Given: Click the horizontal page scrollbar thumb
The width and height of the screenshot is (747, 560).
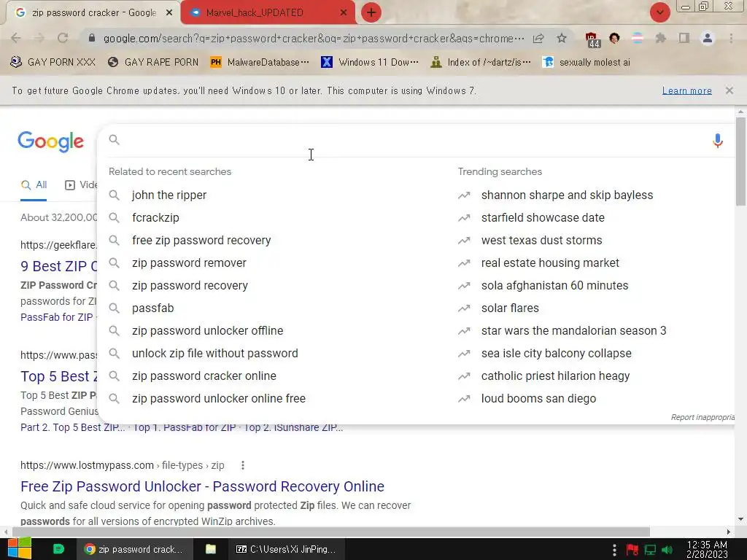Looking at the screenshot, I should point(331,532).
